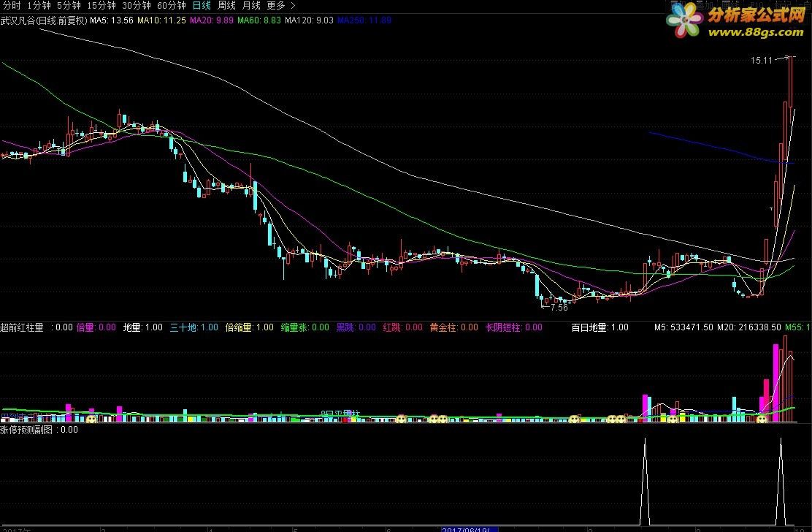Click the 倍量: 0.00 indicator value
This screenshot has width=812, height=532.
click(x=96, y=327)
